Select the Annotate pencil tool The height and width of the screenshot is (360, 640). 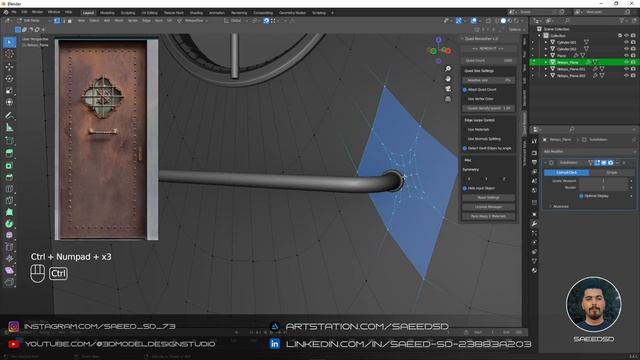pos(9,116)
